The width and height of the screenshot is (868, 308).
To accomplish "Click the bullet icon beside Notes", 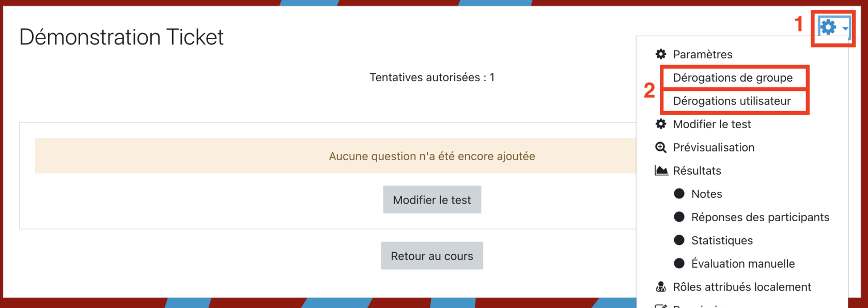I will pos(679,194).
